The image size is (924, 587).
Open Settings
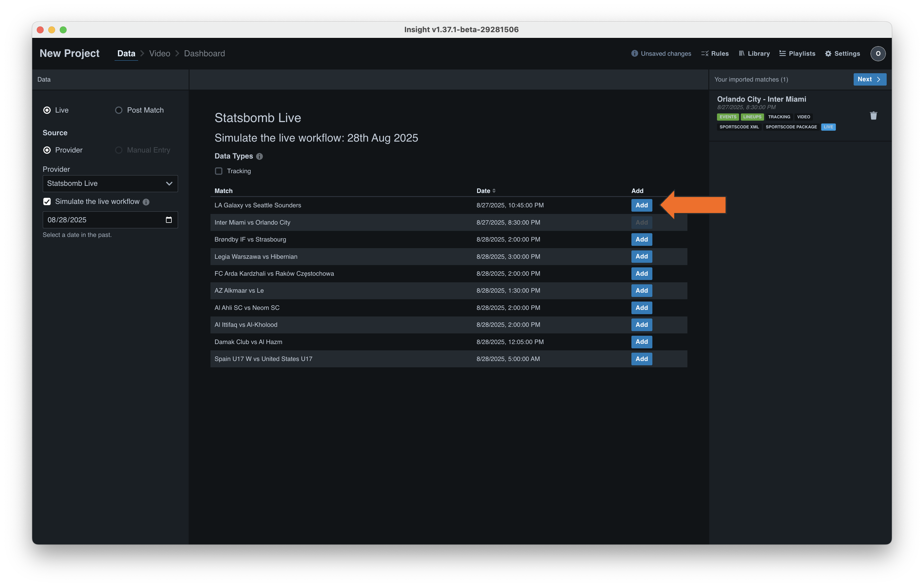click(x=842, y=53)
